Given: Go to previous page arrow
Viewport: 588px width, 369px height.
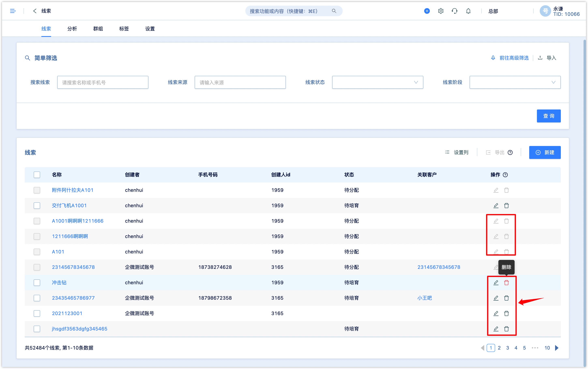Looking at the screenshot, I should 482,348.
